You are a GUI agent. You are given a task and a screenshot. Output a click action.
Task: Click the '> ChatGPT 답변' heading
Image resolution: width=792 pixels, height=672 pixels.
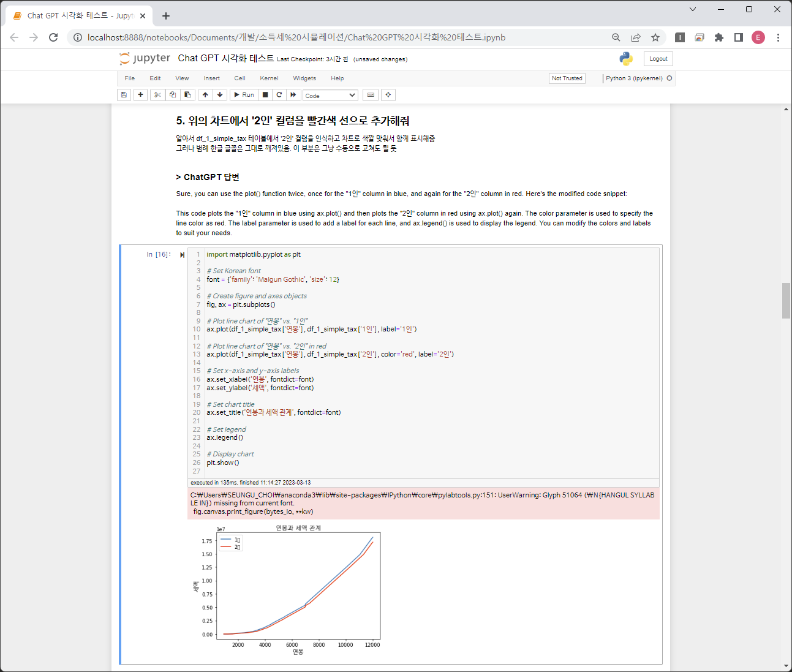(208, 177)
